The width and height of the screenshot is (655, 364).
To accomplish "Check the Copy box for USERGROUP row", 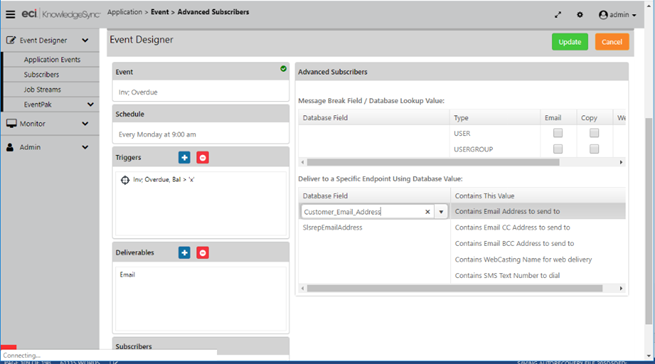I will click(594, 149).
